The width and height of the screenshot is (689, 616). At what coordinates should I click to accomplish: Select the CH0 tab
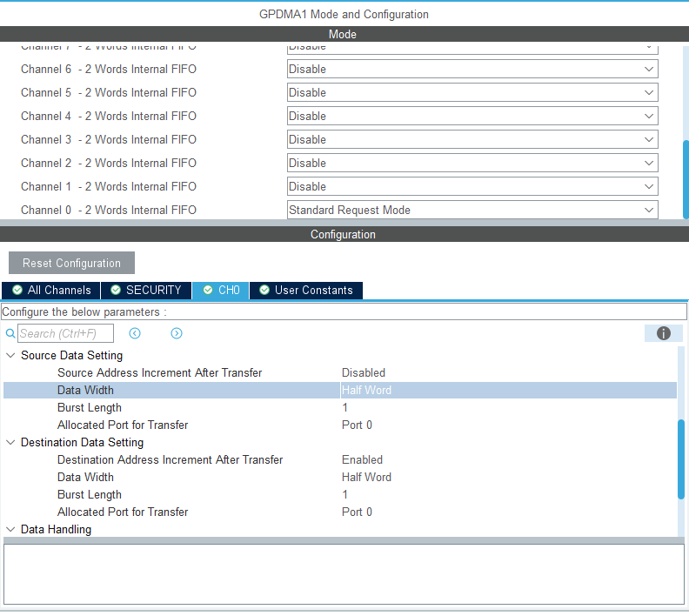click(x=221, y=291)
